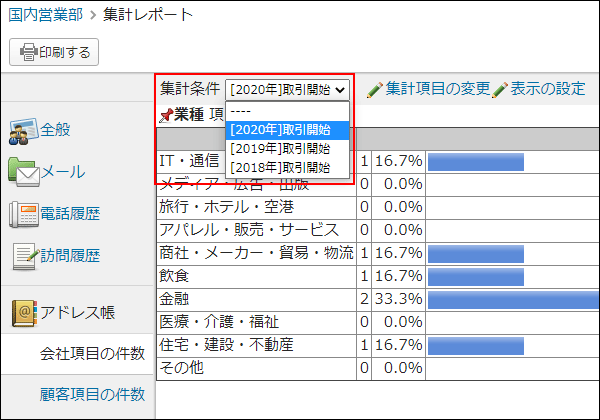Select the blank ---- dropdown option
Viewport: 600px width, 420px height.
coord(288,111)
